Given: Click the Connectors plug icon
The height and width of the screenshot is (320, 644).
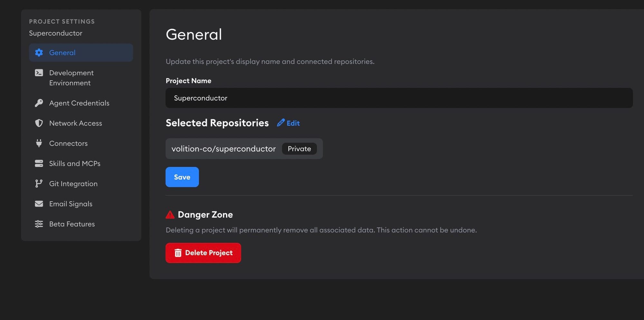Looking at the screenshot, I should pyautogui.click(x=39, y=143).
